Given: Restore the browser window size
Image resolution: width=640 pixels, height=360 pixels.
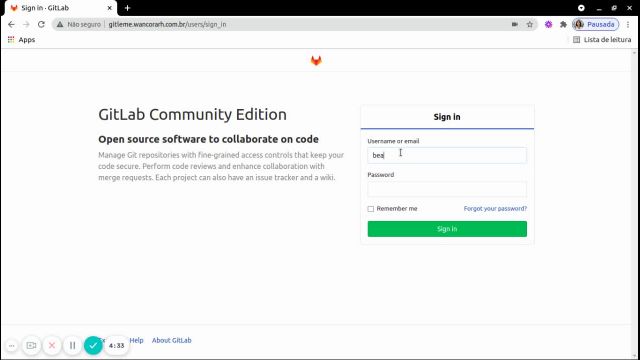Looking at the screenshot, I should pos(614,8).
